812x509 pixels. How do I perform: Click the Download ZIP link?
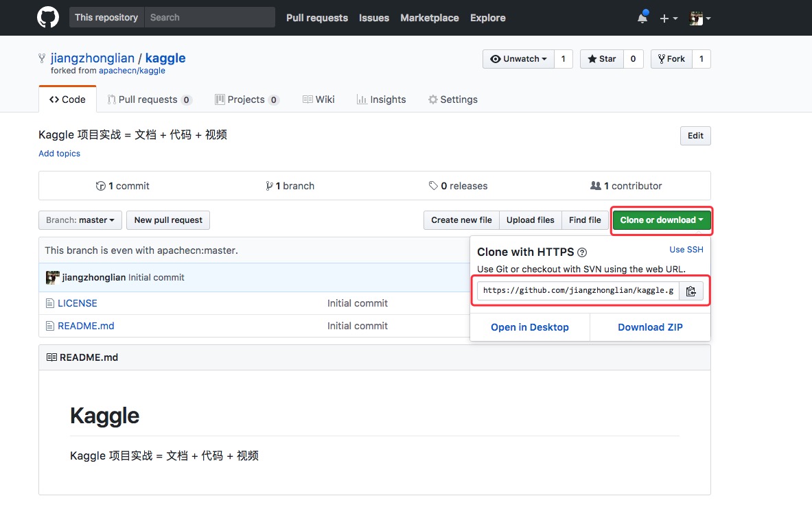(650, 327)
